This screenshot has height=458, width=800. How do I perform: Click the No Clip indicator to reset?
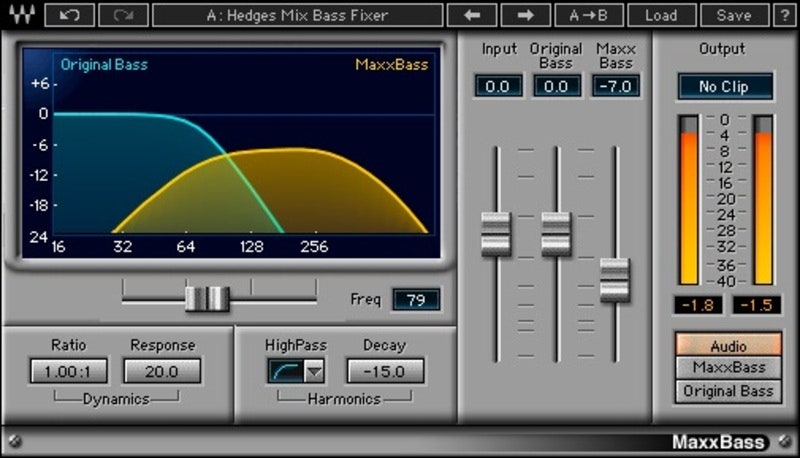pos(726,86)
